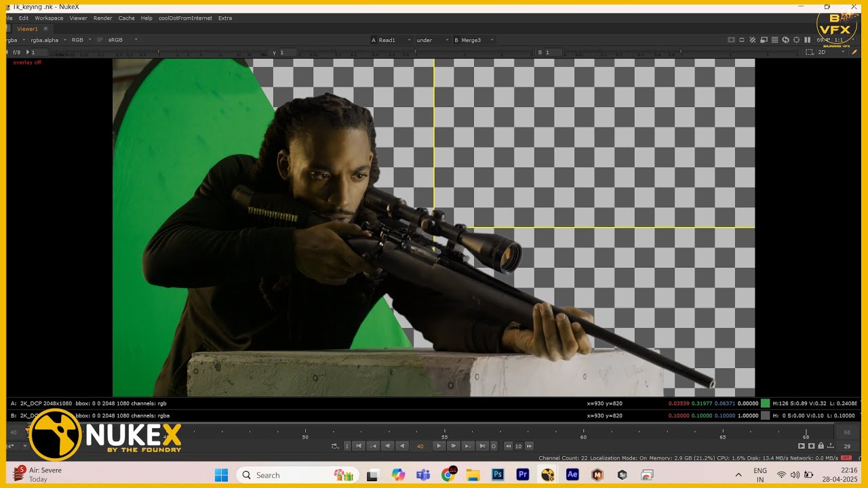The image size is (868, 488).
Task: Open File Explorer from the taskbar
Action: coord(473,474)
